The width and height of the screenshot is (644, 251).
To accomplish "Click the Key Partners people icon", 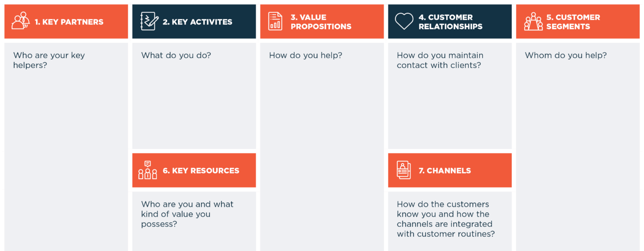I will (21, 21).
